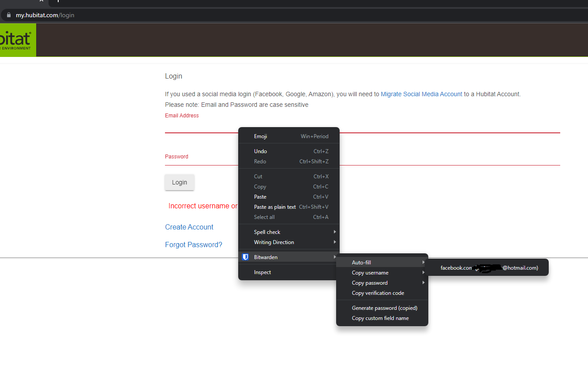Expand the Writing Direction submenu
This screenshot has height=365, width=588.
click(x=273, y=242)
